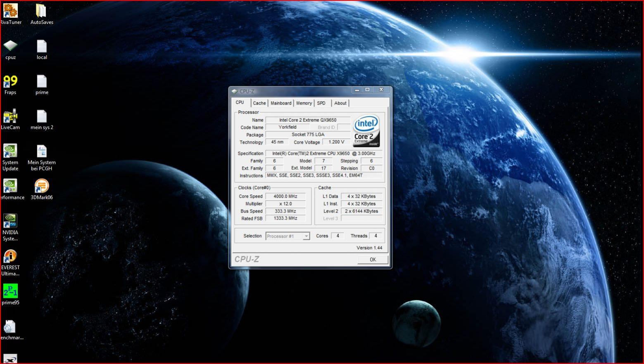Click the Technology 45 nm value
This screenshot has height=364, width=644.
point(277,142)
